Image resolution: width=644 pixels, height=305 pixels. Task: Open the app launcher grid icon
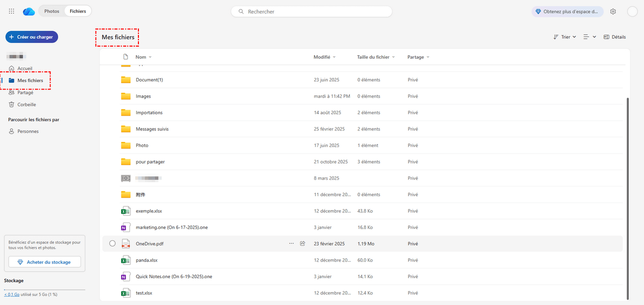point(12,11)
